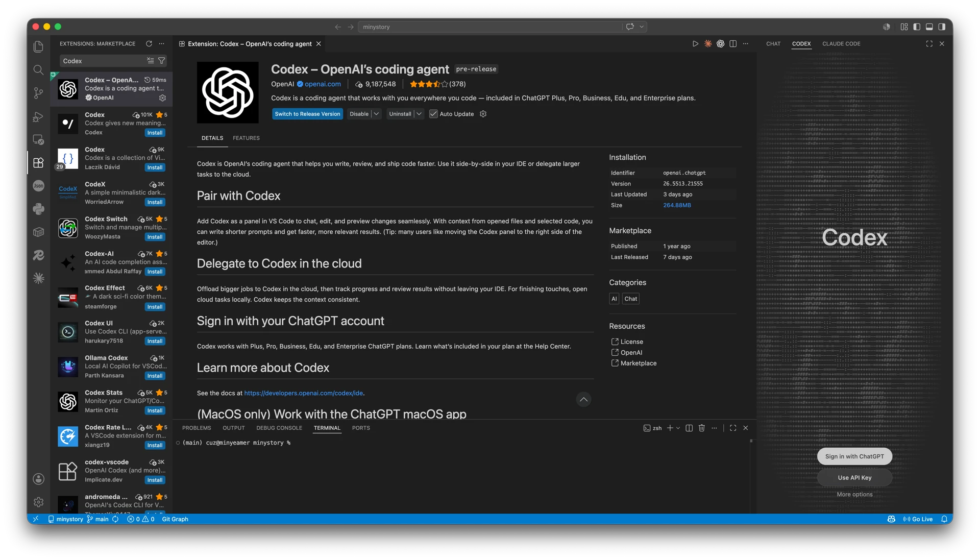Toggle the primary side bar visibility
This screenshot has width=980, height=560.
click(917, 27)
